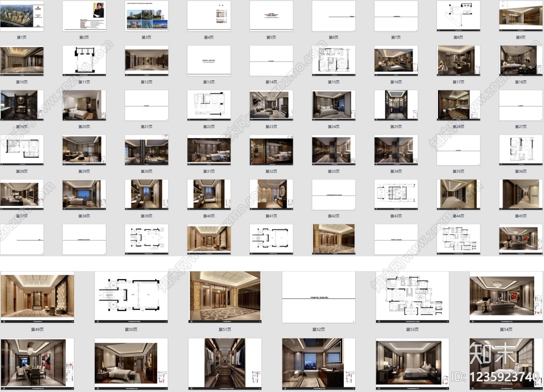The image size is (544, 392).
Task: Select the "第24页" label text
Action: point(333,127)
